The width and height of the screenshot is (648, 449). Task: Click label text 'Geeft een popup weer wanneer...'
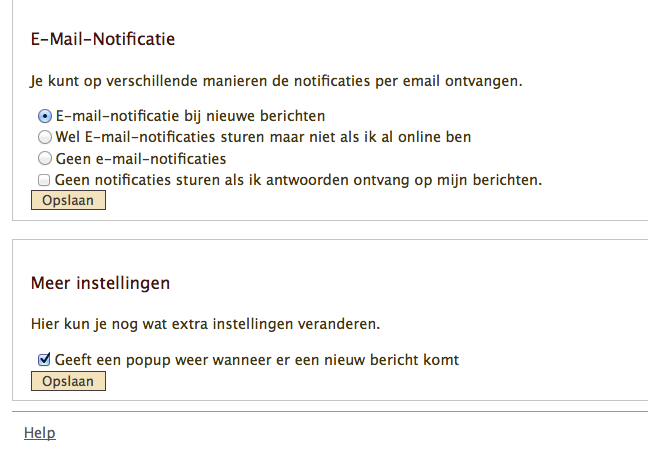coord(257,360)
